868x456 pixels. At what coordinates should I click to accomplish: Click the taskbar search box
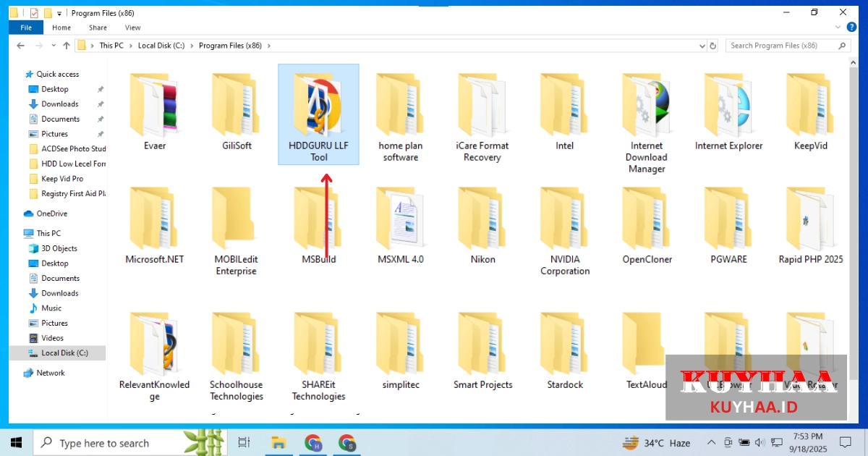click(x=132, y=442)
